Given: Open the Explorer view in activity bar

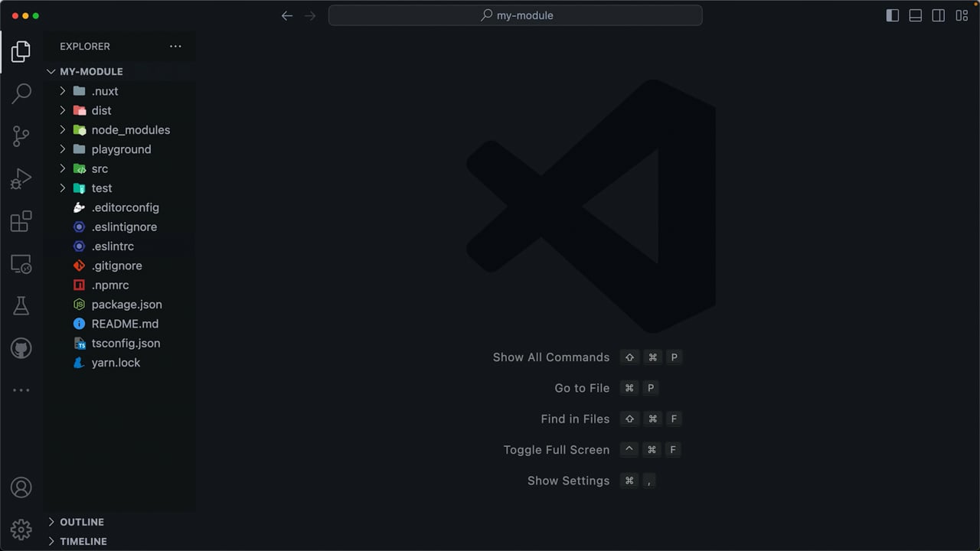Looking at the screenshot, I should coord(21,52).
